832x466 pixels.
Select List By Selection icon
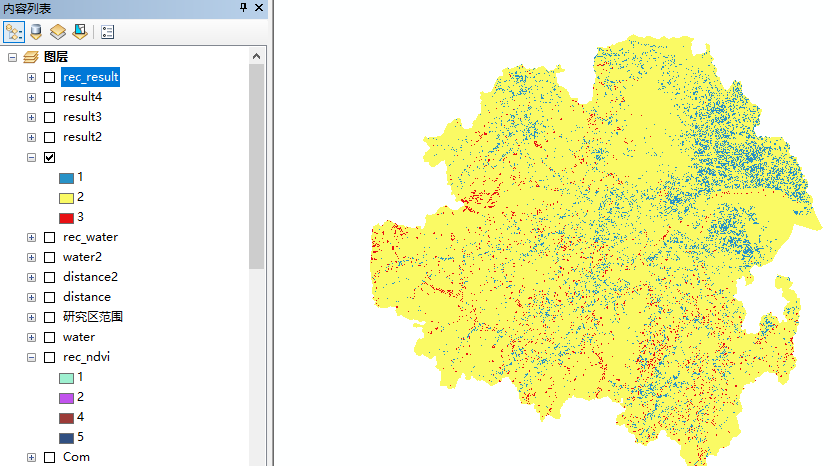(80, 32)
